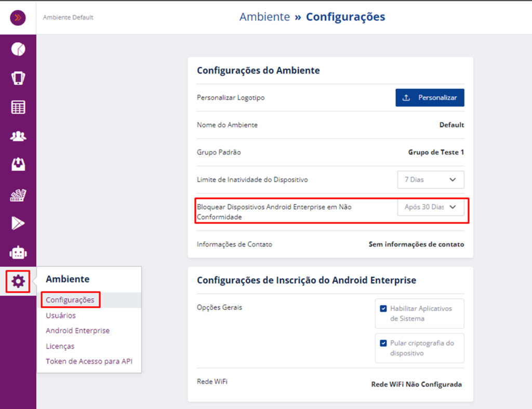Click the Informações de Contato label

tap(234, 244)
